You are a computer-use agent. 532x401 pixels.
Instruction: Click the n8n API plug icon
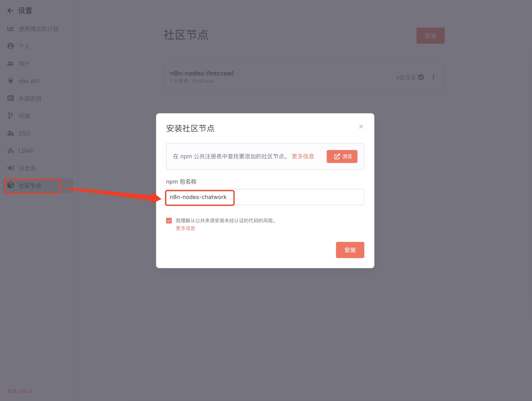pos(11,81)
